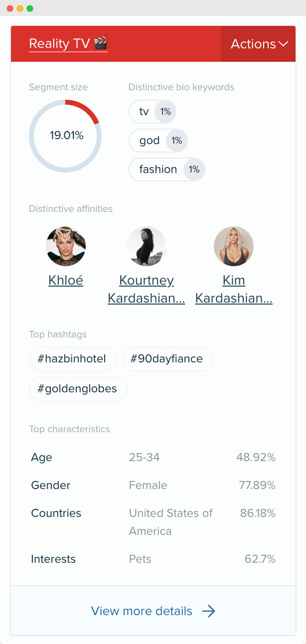Click the chevron next to Actions
The height and width of the screenshot is (644, 306).
tap(283, 44)
